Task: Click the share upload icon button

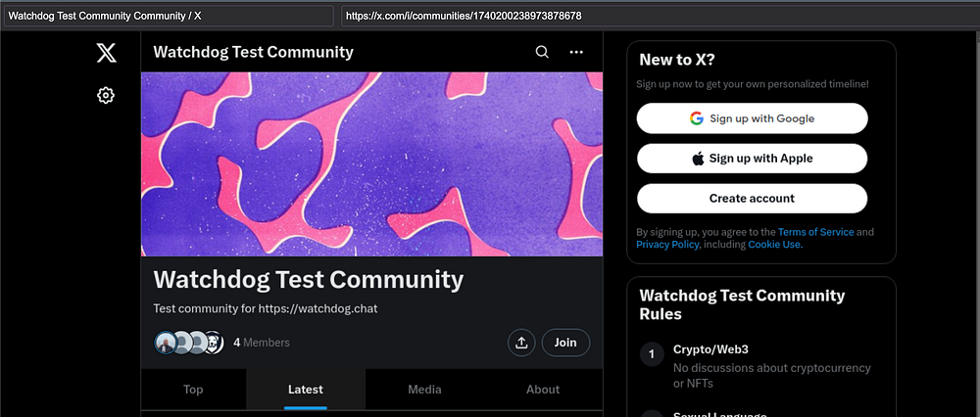Action: (x=521, y=343)
